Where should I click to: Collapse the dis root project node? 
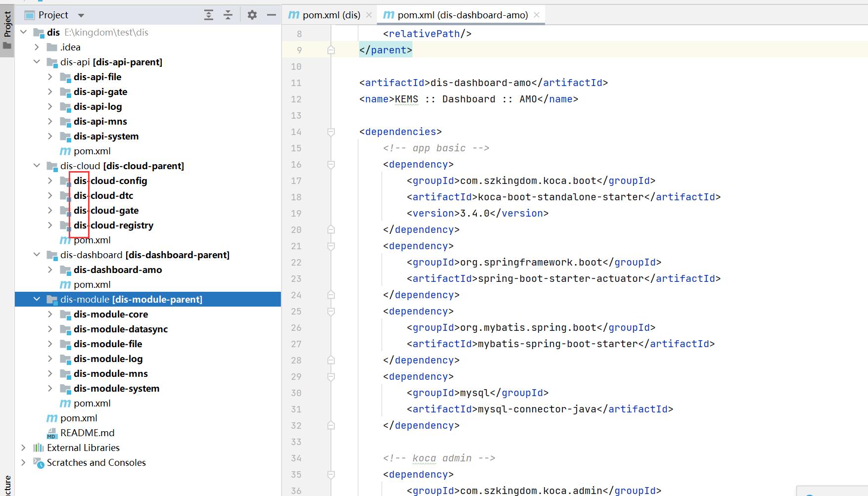tap(23, 32)
